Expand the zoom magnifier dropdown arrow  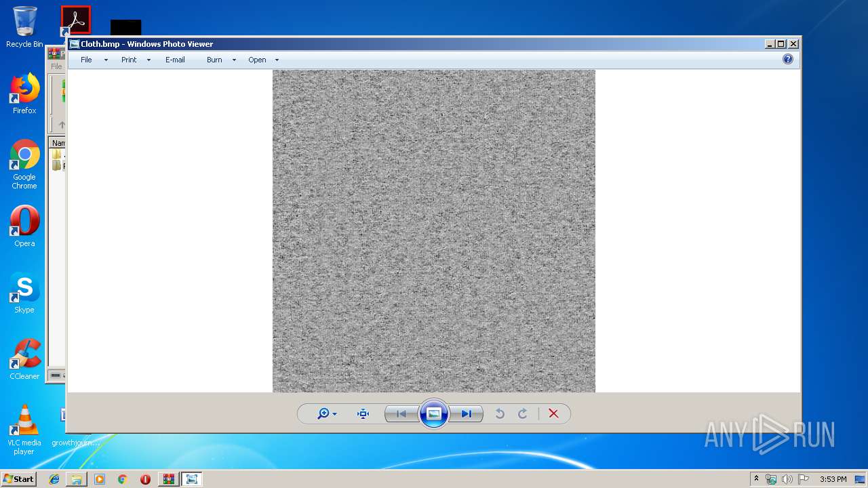pos(335,414)
